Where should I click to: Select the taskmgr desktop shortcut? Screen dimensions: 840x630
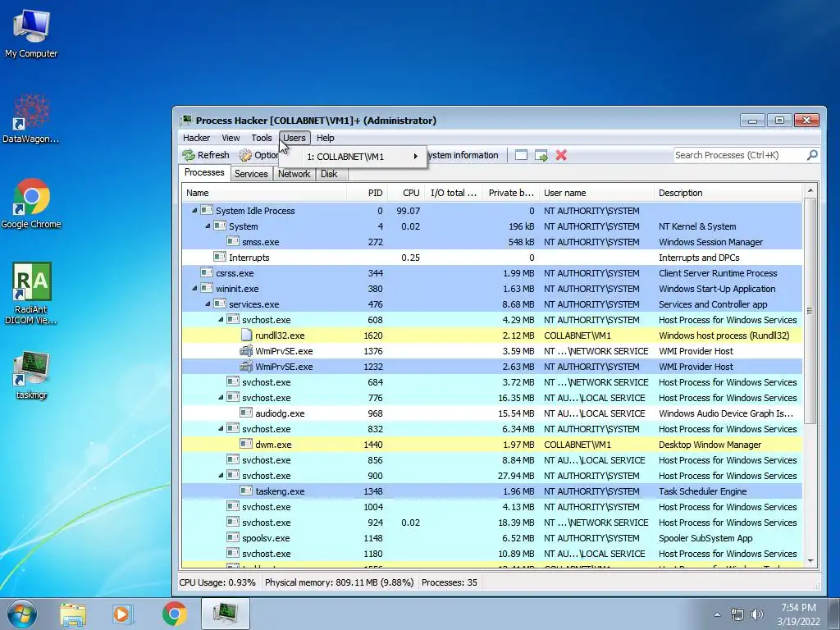click(x=31, y=375)
